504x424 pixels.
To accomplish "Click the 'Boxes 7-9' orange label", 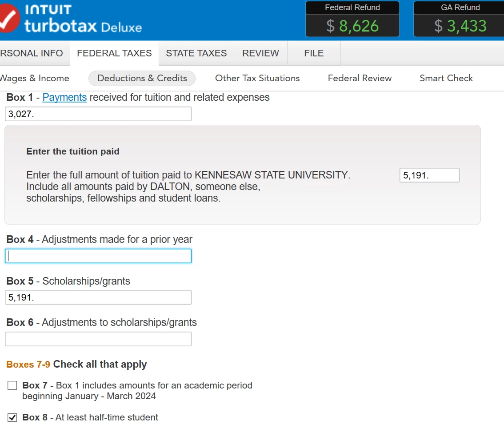I will tap(28, 364).
